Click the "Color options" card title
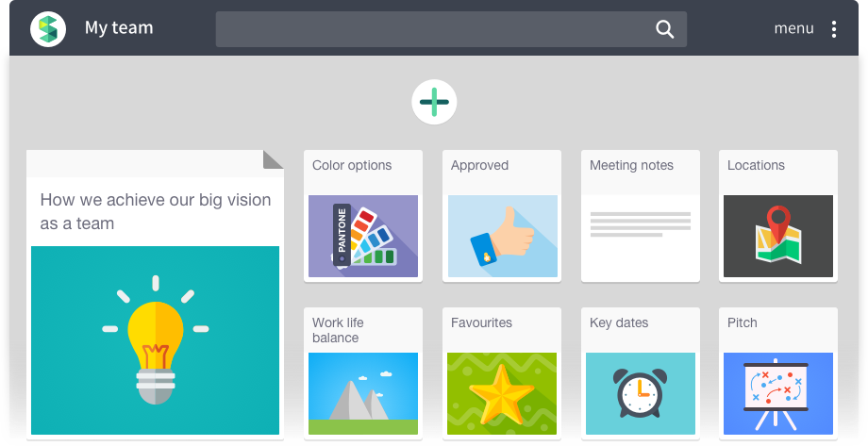The width and height of the screenshot is (868, 446). 352,165
